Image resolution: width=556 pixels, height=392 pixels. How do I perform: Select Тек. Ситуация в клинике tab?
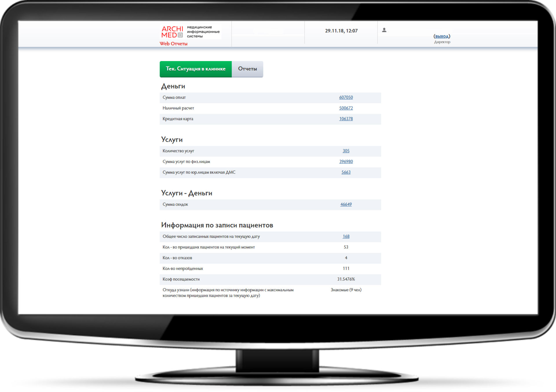click(195, 69)
